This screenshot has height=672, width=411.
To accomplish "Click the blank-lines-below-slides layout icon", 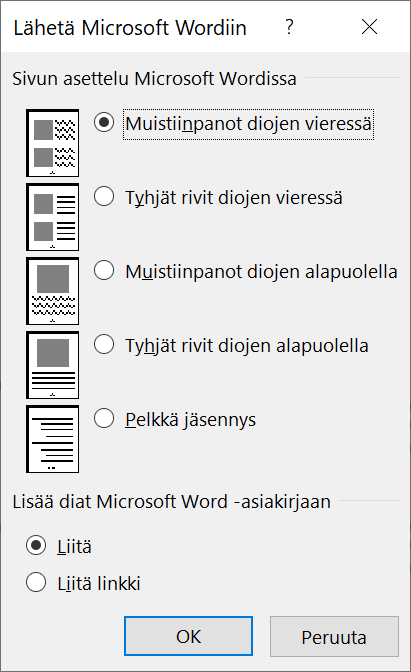I will point(53,365).
